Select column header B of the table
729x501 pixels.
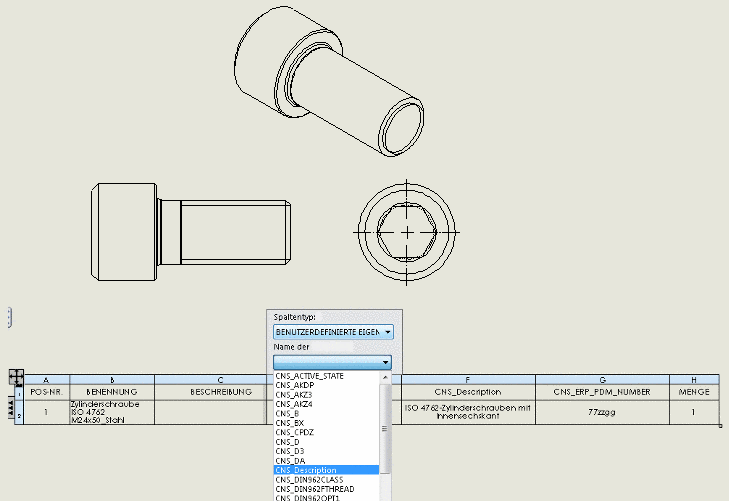pyautogui.click(x=112, y=380)
